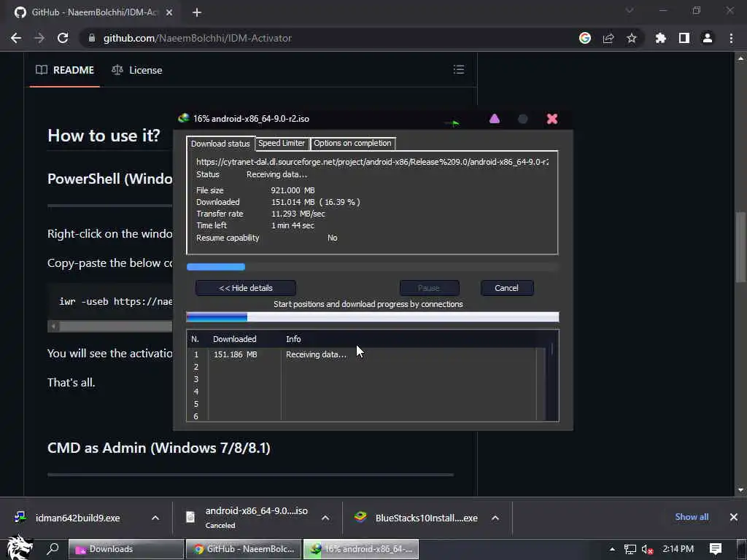The height and width of the screenshot is (560, 747).
Task: Switch to the Speed Limiter tab
Action: 282,144
